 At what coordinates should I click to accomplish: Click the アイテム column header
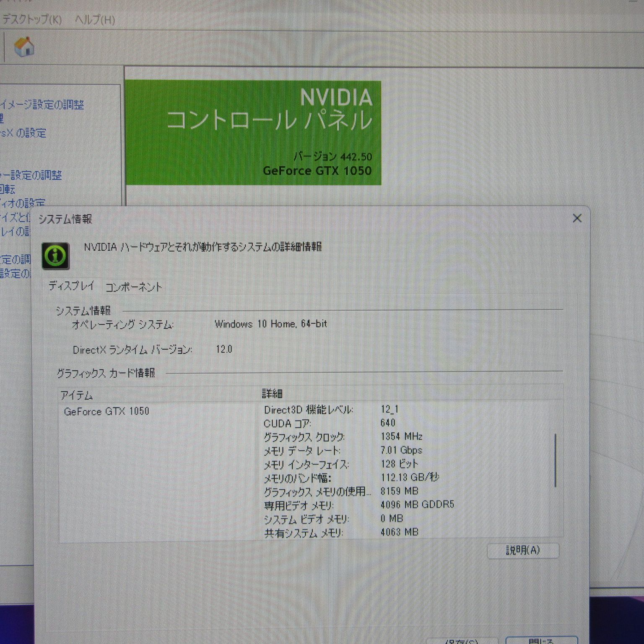point(76,395)
